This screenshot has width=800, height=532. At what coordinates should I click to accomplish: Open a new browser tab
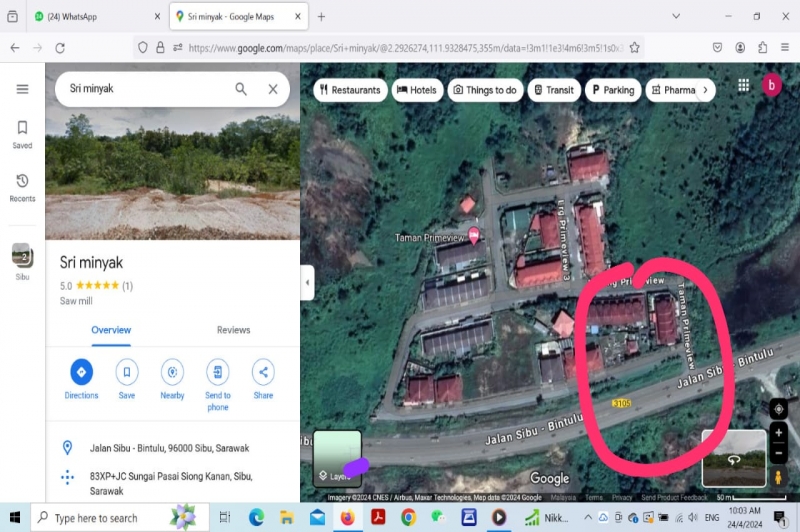tap(321, 17)
